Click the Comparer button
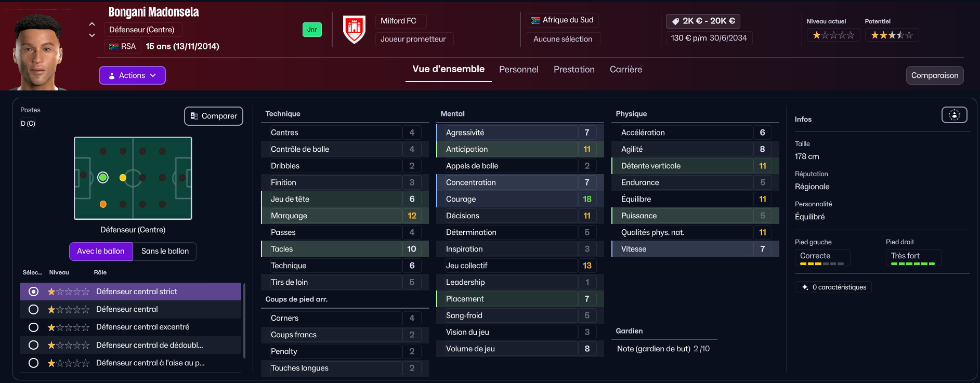 tap(214, 116)
